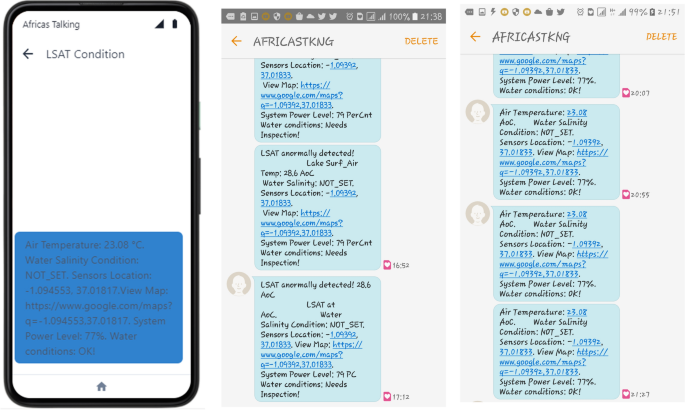Tap the battery icon beside Africas Talking

click(175, 24)
